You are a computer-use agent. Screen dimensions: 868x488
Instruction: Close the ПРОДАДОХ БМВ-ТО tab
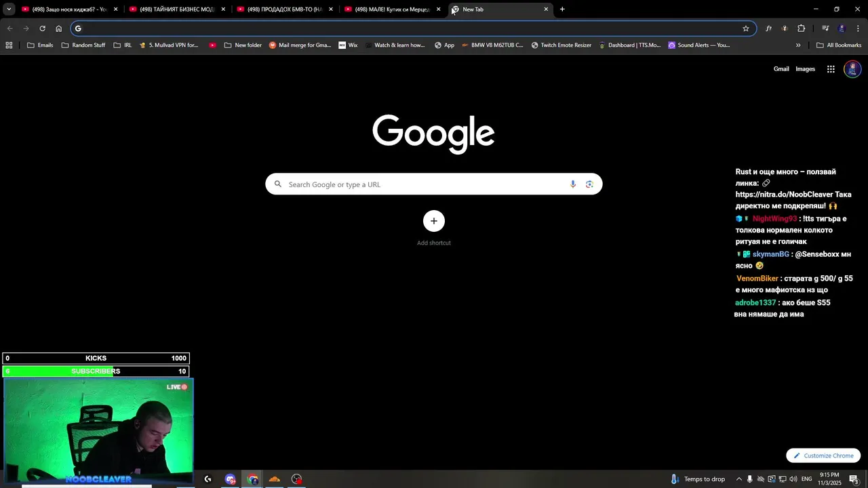tap(331, 9)
